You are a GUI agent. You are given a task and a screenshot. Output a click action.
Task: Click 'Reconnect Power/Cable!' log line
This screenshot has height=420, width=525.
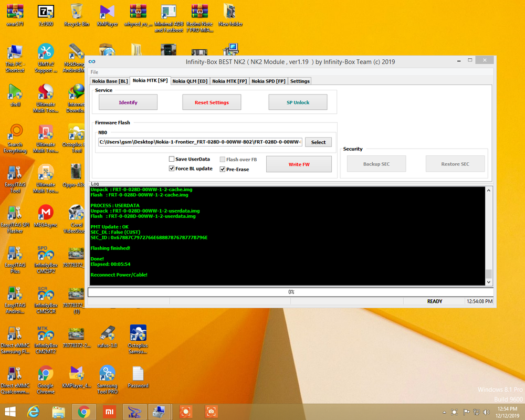(119, 275)
